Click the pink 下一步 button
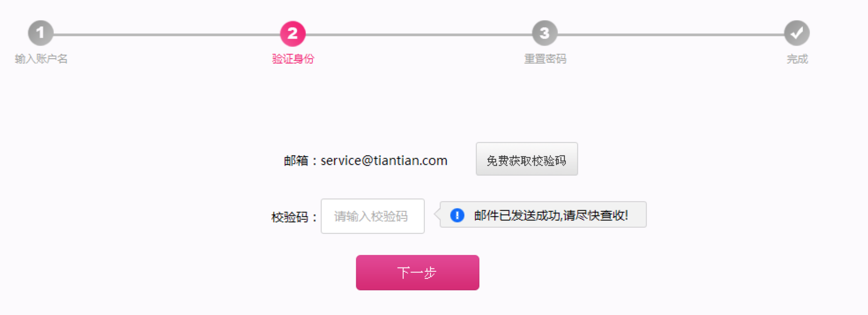The width and height of the screenshot is (868, 315). tap(417, 273)
